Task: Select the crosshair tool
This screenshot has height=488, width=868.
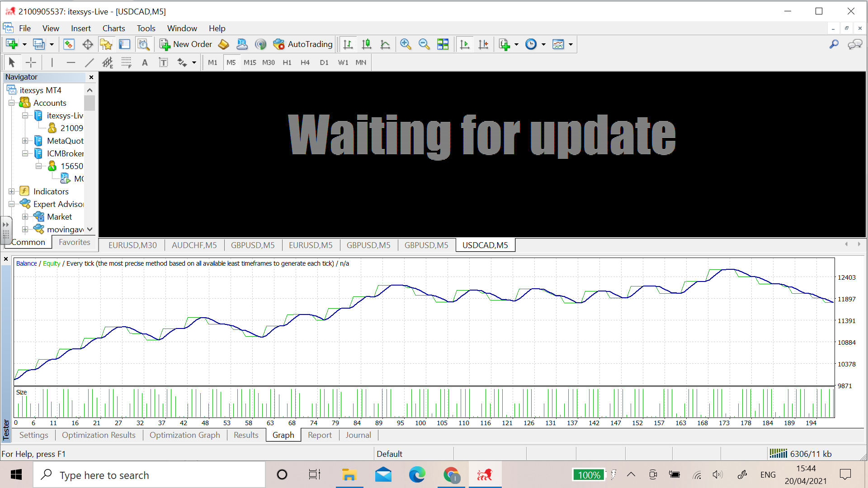Action: (x=31, y=62)
